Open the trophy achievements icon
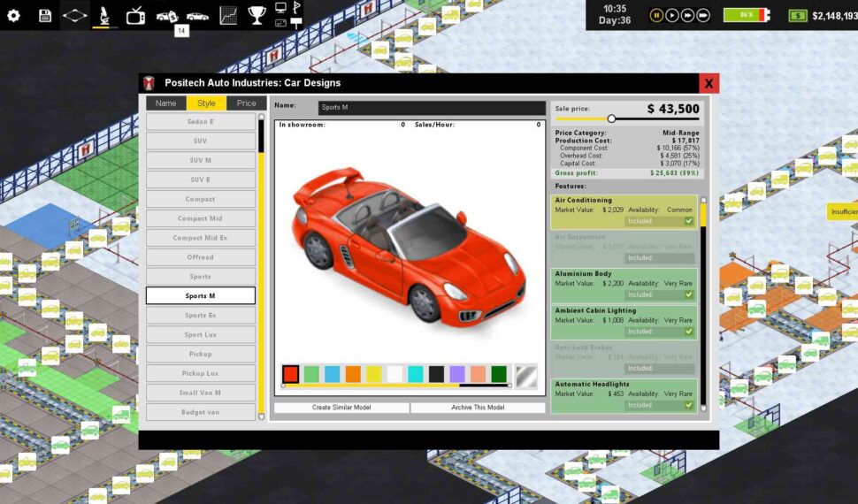The image size is (858, 504). pyautogui.click(x=257, y=15)
